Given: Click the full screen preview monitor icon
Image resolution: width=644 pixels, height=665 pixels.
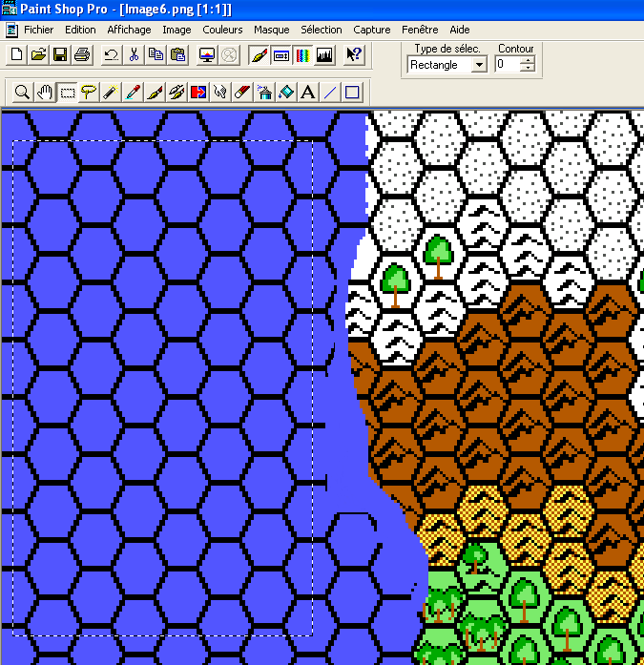Looking at the screenshot, I should 207,54.
